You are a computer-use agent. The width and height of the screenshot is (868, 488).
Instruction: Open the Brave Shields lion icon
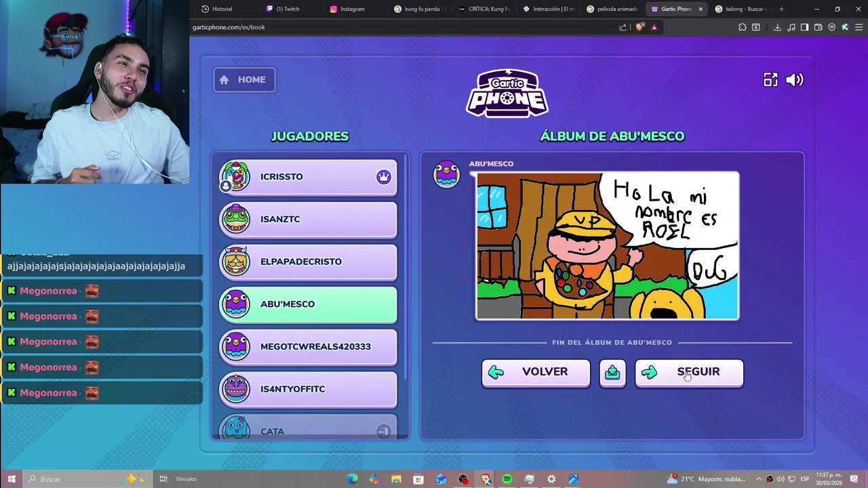639,27
